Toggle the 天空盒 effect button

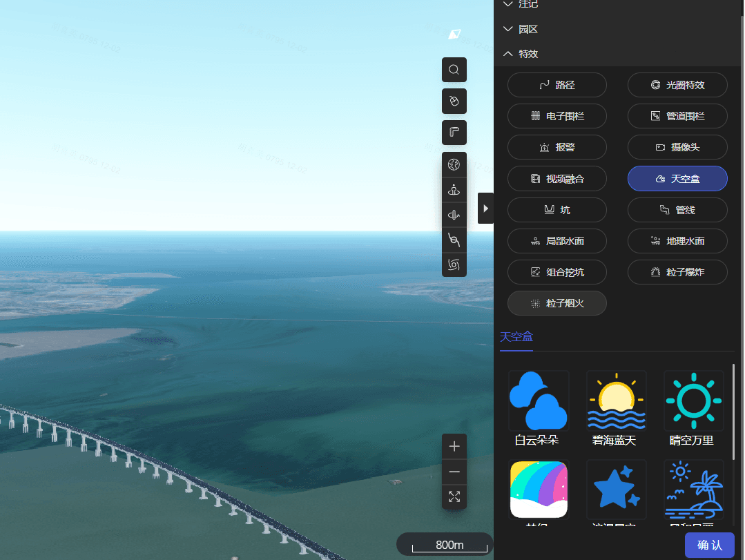677,179
